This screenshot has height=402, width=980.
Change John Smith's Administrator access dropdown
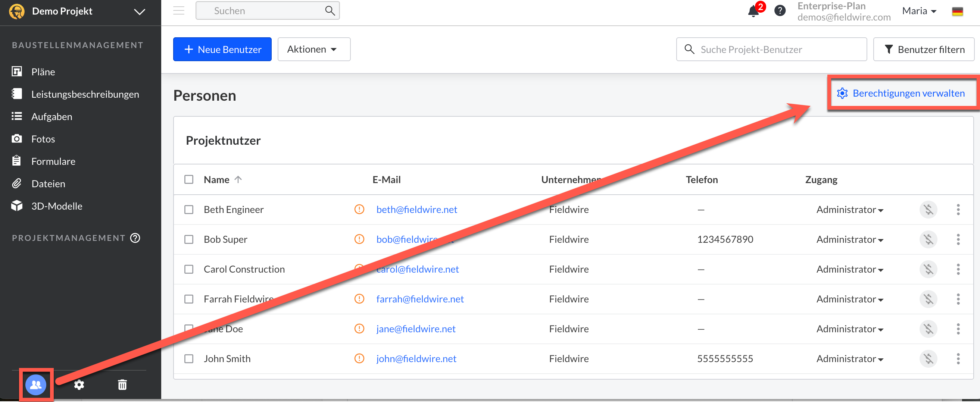coord(849,359)
